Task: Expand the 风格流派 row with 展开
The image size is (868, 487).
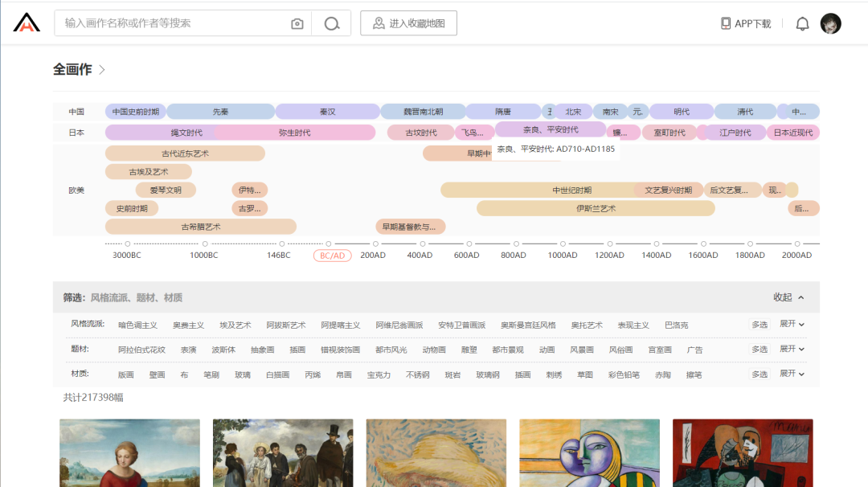Action: point(792,324)
